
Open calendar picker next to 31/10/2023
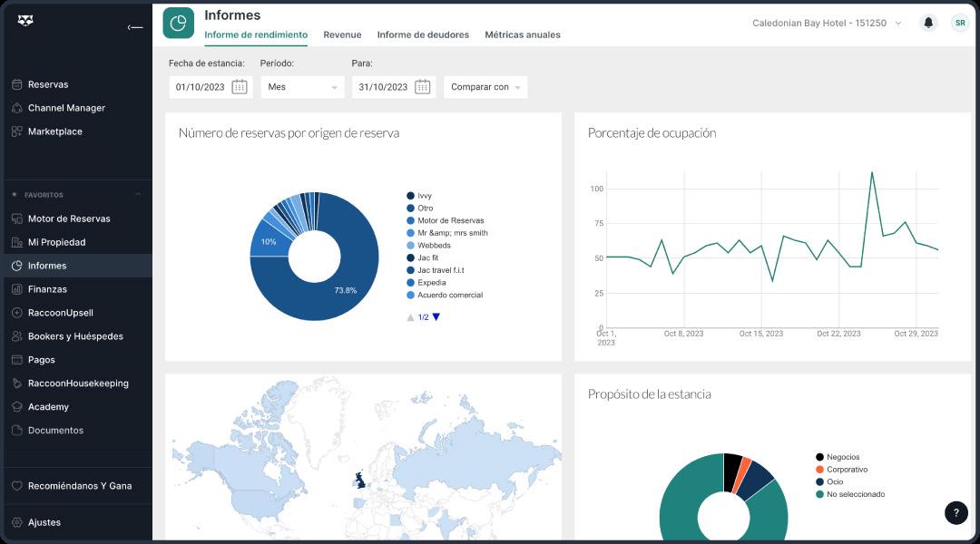pos(423,87)
